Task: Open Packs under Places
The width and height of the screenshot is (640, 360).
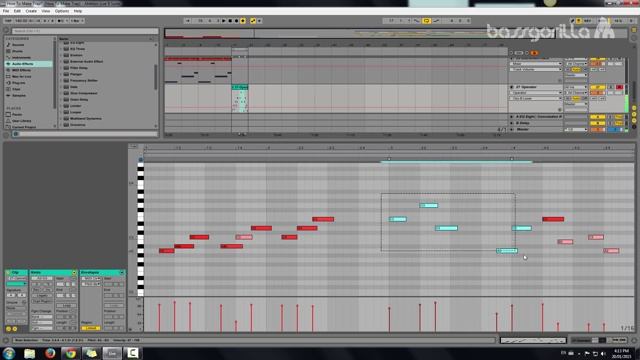Action: 17,115
